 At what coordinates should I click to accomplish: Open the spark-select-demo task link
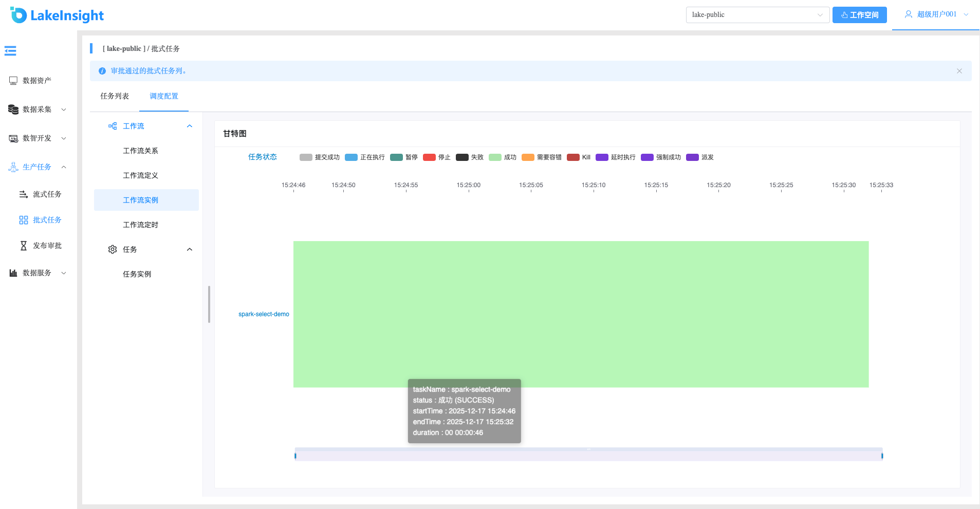pyautogui.click(x=264, y=314)
